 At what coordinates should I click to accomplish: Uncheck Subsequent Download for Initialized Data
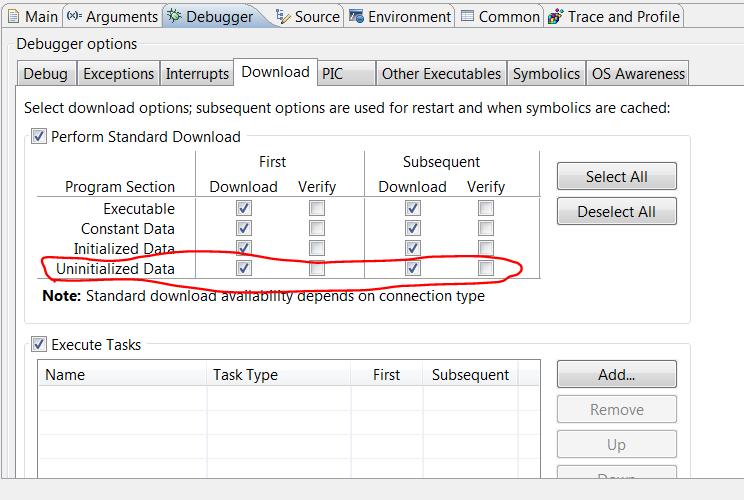tap(412, 248)
